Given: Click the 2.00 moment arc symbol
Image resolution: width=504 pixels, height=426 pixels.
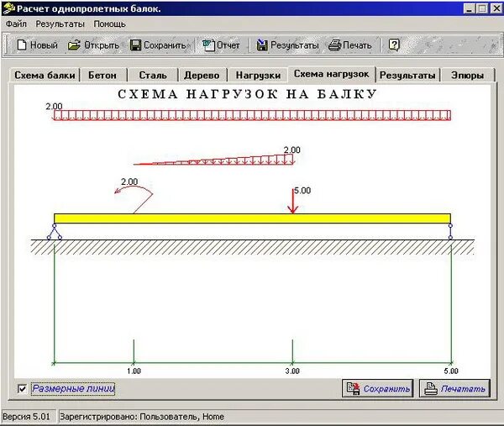Looking at the screenshot, I should coord(134,201).
